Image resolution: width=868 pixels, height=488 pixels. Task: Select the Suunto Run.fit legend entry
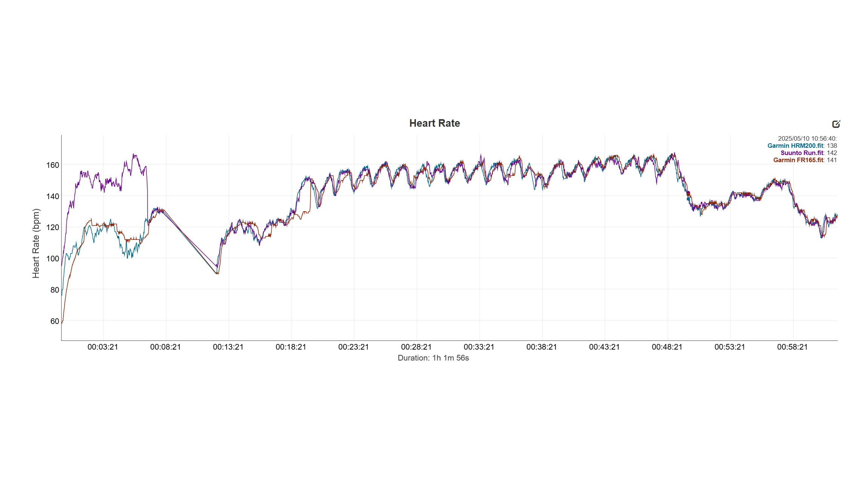802,153
